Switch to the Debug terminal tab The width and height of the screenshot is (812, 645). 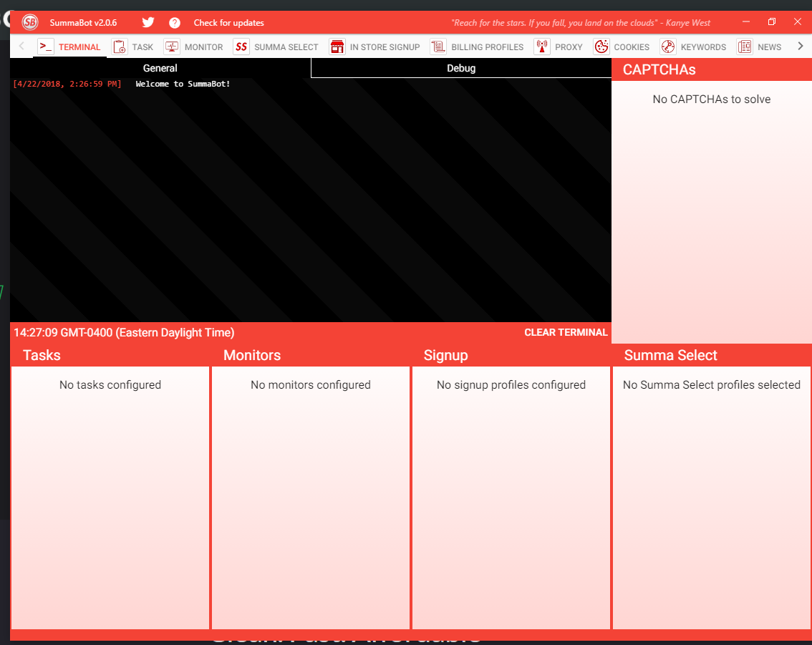point(461,68)
